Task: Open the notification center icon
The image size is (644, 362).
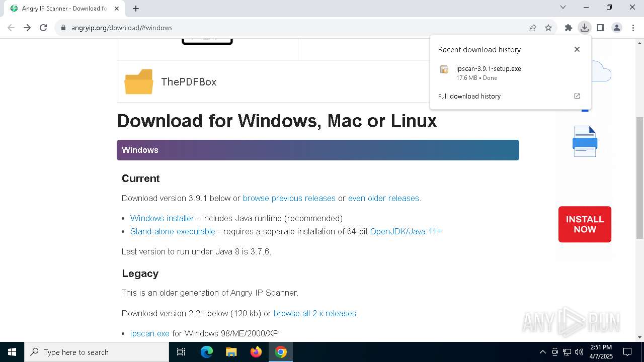Action: click(627, 352)
